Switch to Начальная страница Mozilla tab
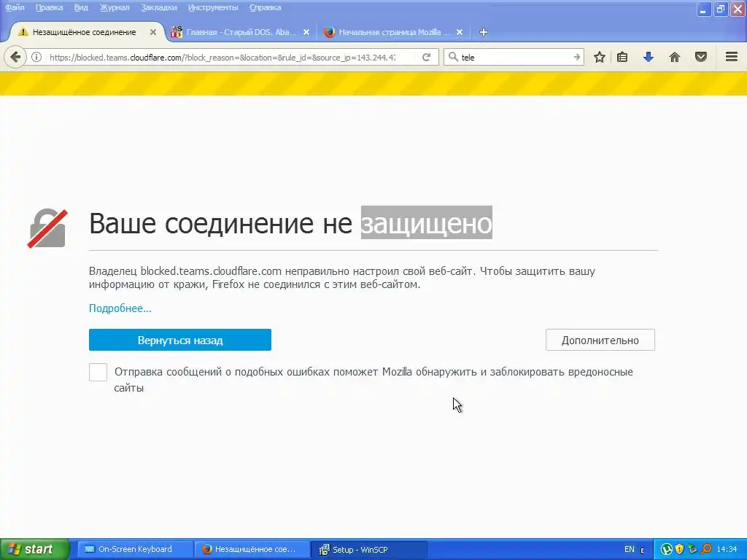Screen dimensions: 747x560 click(393, 32)
